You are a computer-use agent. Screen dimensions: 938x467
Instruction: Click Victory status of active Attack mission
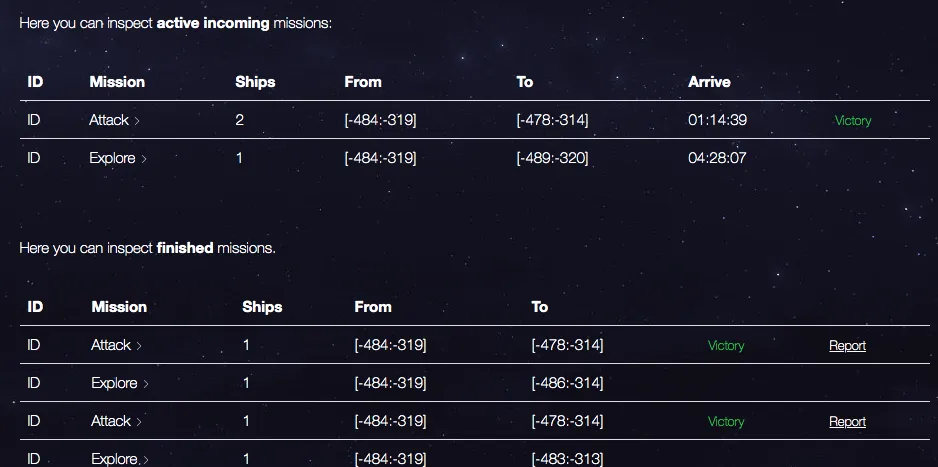click(x=852, y=121)
